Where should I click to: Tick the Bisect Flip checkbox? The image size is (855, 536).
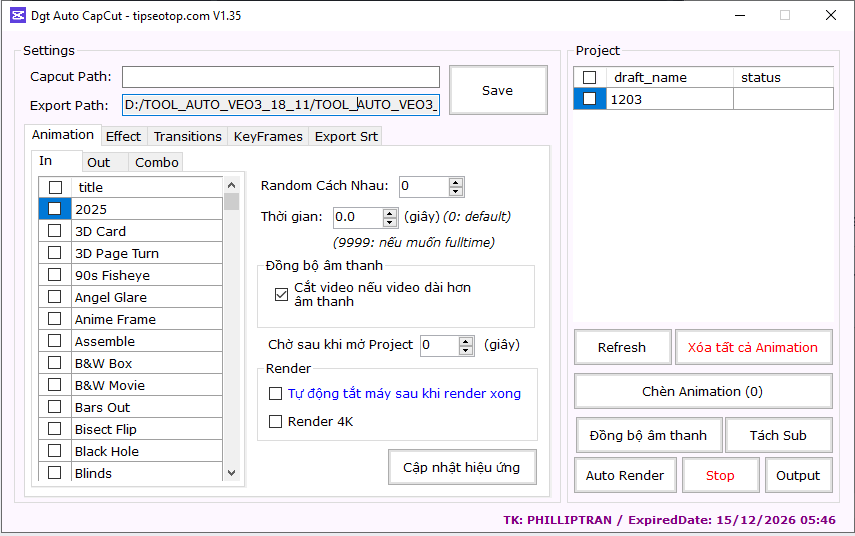[55, 429]
